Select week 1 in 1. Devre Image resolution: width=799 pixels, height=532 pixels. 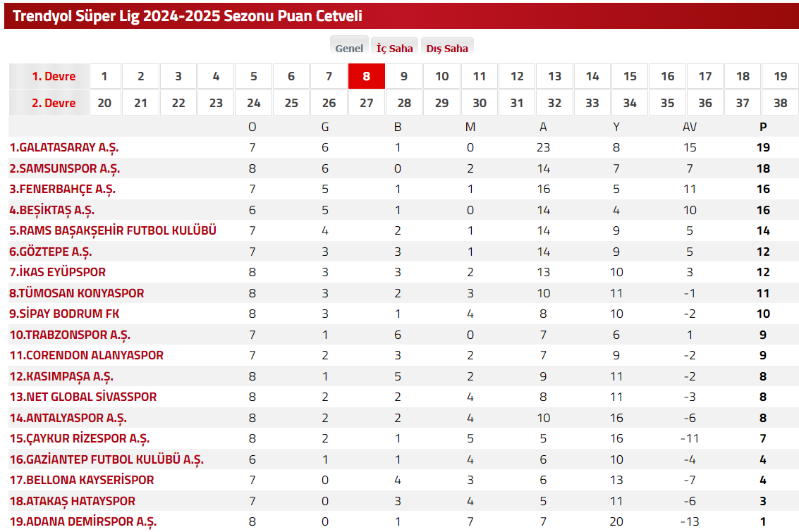point(104,77)
